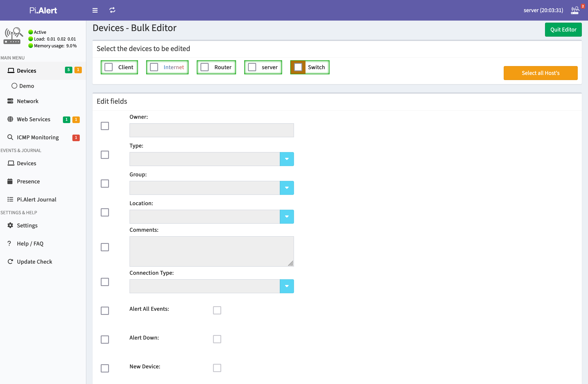Click the Web Services globe icon
Screen dimensions: 588x384
[x=10, y=119]
